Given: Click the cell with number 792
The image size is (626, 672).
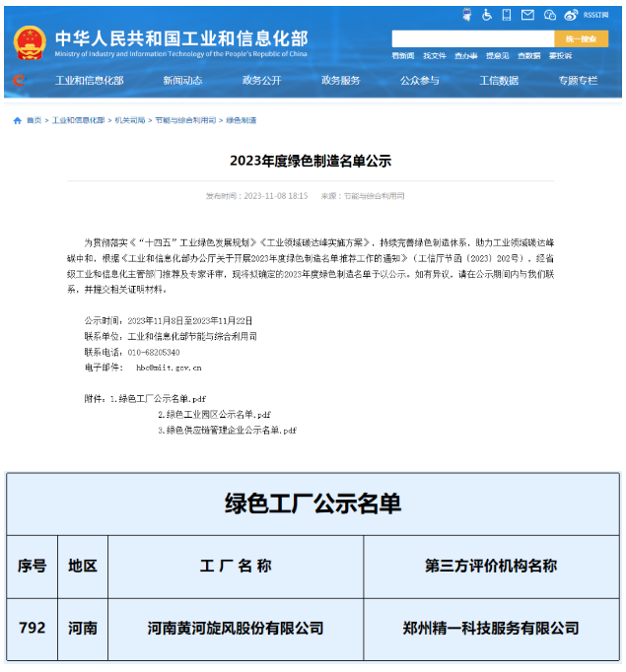Looking at the screenshot, I should [33, 629].
